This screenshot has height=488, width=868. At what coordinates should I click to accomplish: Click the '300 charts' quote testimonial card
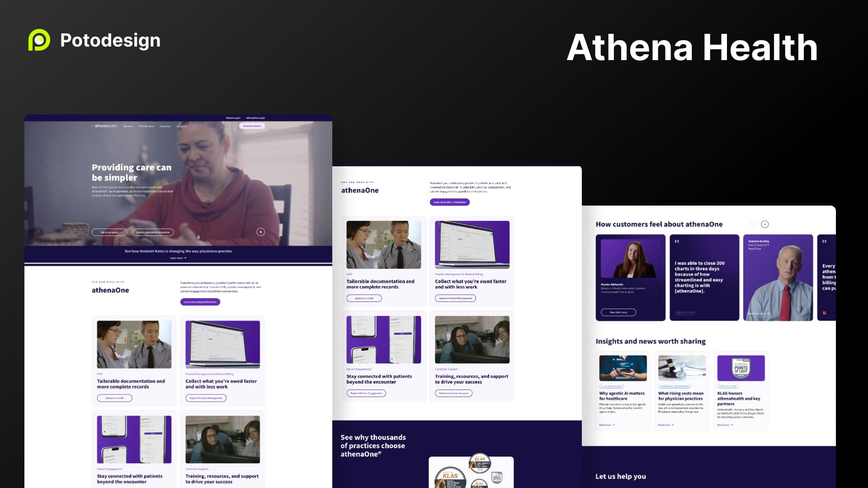coord(704,277)
